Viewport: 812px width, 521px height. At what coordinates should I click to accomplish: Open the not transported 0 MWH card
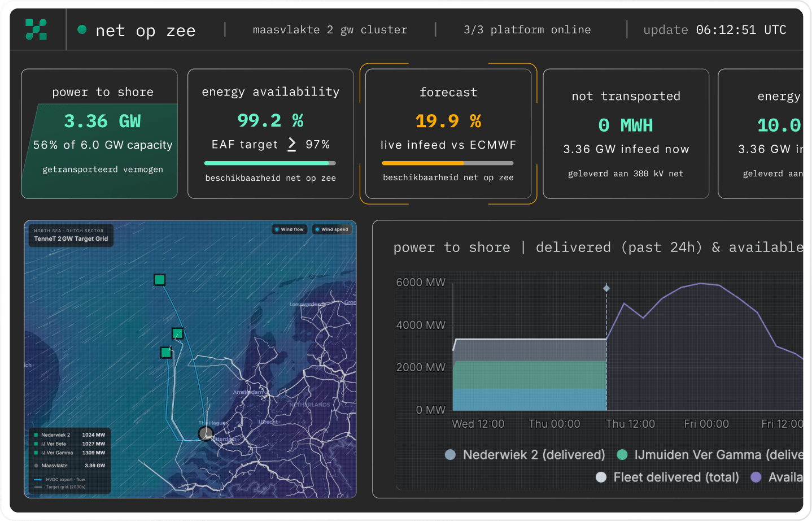pyautogui.click(x=626, y=134)
